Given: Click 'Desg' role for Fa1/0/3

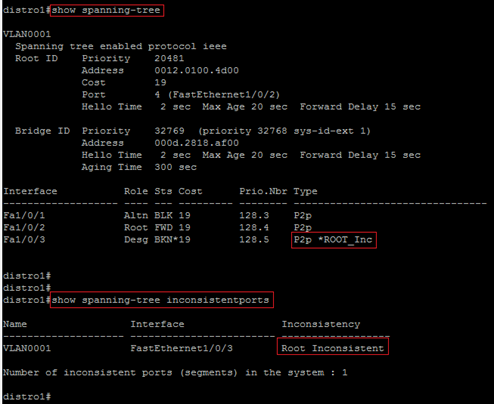Looking at the screenshot, I should tap(136, 240).
